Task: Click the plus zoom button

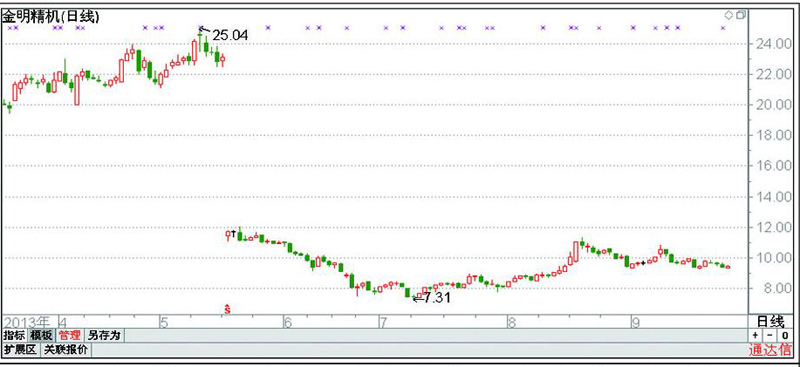Action: [756, 336]
